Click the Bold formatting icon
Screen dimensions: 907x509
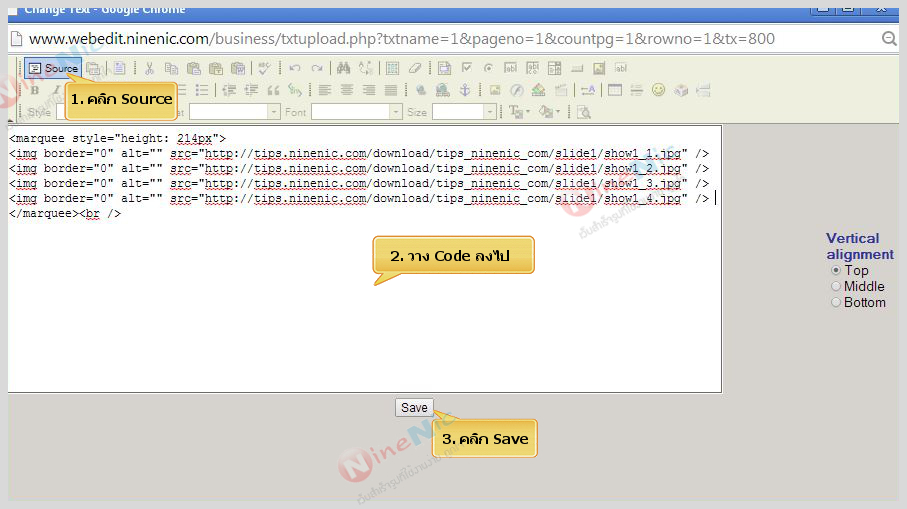pos(34,91)
